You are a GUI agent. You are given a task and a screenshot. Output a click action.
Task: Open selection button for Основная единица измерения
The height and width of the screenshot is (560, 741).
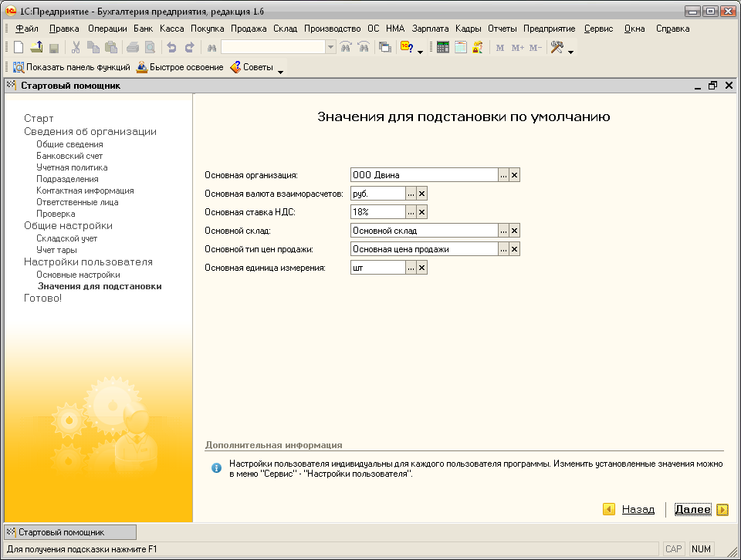[x=411, y=268]
